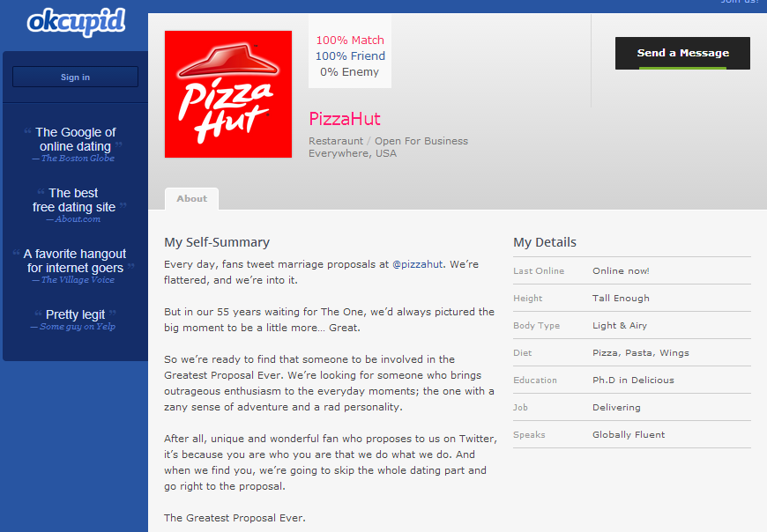
Task: Click the OkCupid logo
Action: (76, 22)
